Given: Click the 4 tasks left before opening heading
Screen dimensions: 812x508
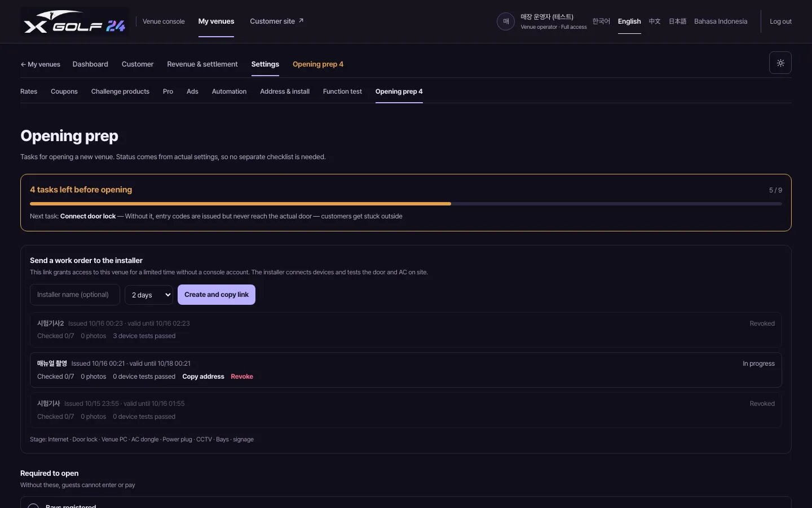Looking at the screenshot, I should [81, 190].
